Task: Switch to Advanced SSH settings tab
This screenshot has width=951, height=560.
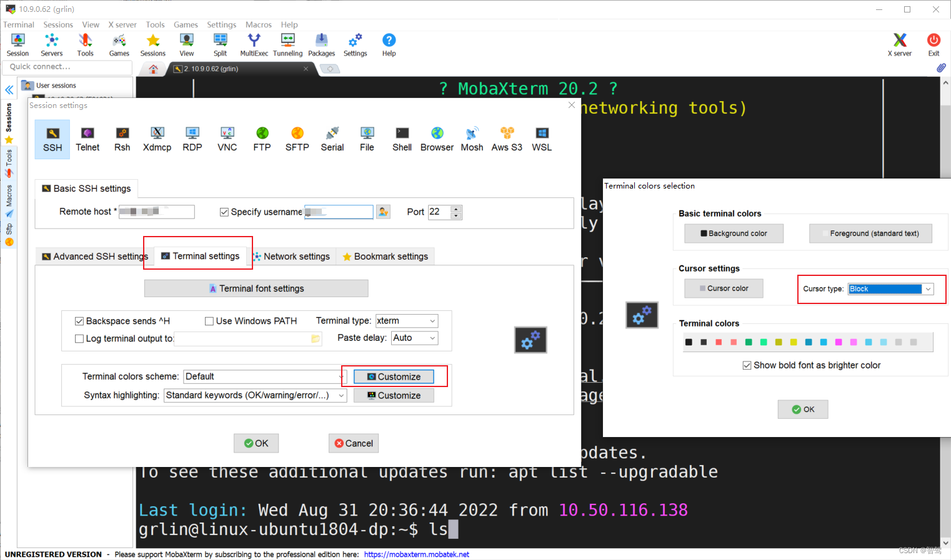Action: point(95,257)
